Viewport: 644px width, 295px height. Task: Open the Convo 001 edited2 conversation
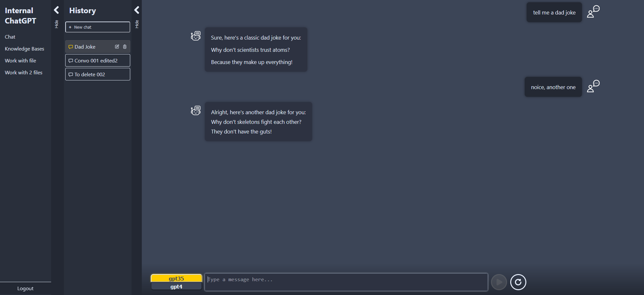pyautogui.click(x=98, y=60)
